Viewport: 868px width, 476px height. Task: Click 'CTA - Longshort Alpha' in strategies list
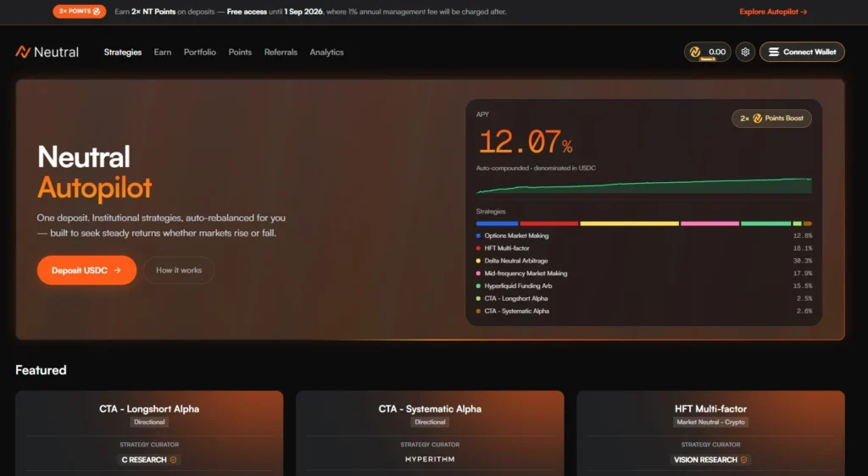pyautogui.click(x=516, y=298)
